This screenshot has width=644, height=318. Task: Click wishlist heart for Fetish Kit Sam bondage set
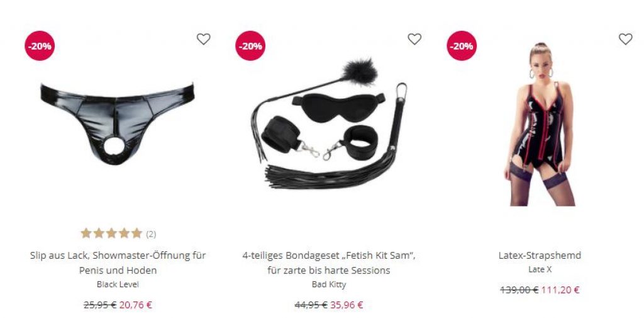414,39
